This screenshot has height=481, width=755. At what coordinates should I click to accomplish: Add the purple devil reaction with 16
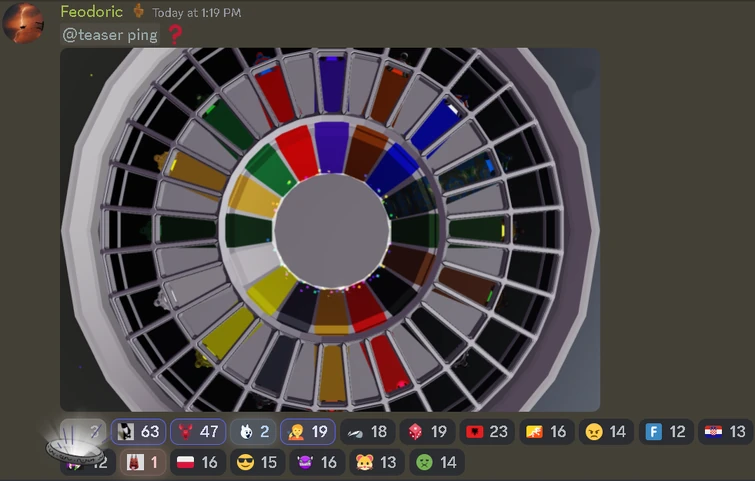(x=317, y=462)
